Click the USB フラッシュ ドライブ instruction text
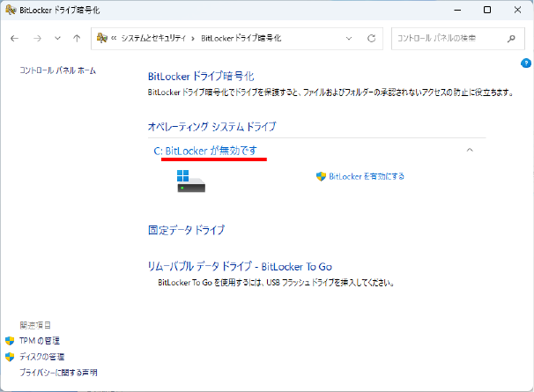Image resolution: width=534 pixels, height=392 pixels. (x=276, y=283)
